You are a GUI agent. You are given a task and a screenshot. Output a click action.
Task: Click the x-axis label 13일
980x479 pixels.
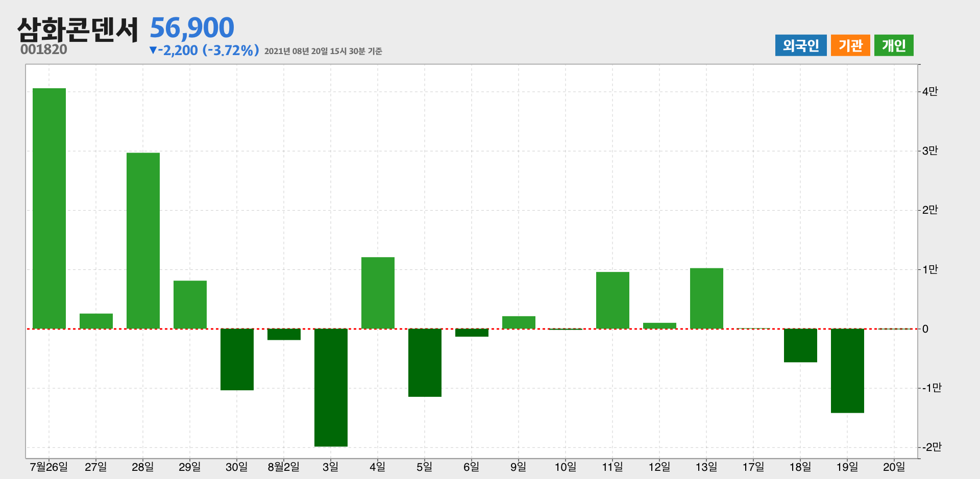[706, 467]
